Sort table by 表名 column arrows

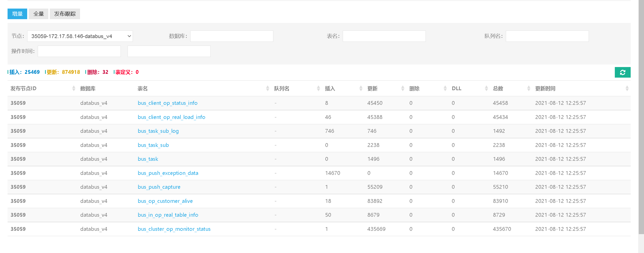point(268,88)
